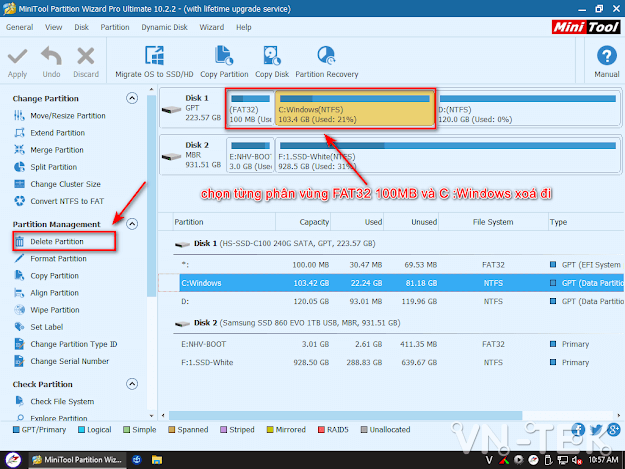Open the Copy Disk wizard
The height and width of the screenshot is (469, 625).
point(272,62)
